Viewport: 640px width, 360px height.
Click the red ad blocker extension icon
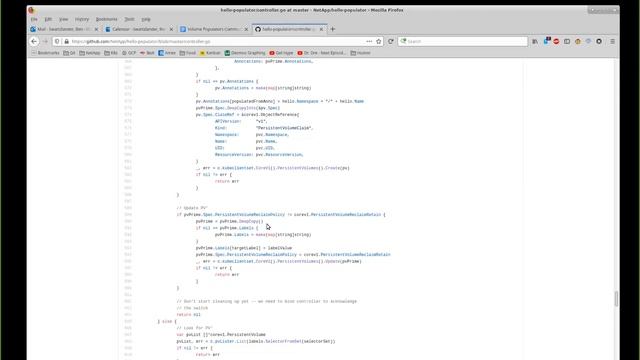click(556, 41)
